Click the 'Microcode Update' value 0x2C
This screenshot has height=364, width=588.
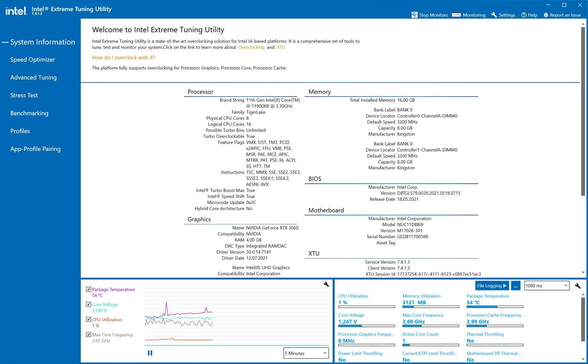251,202
